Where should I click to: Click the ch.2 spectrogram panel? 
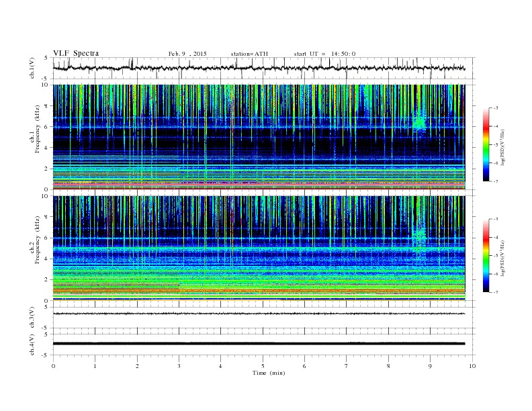pyautogui.click(x=259, y=248)
